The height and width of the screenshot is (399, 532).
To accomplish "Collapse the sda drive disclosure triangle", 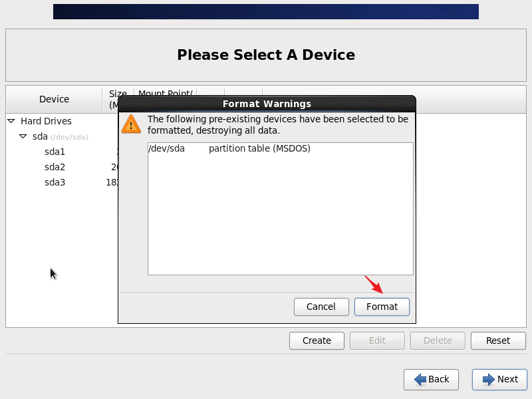I will tap(23, 136).
